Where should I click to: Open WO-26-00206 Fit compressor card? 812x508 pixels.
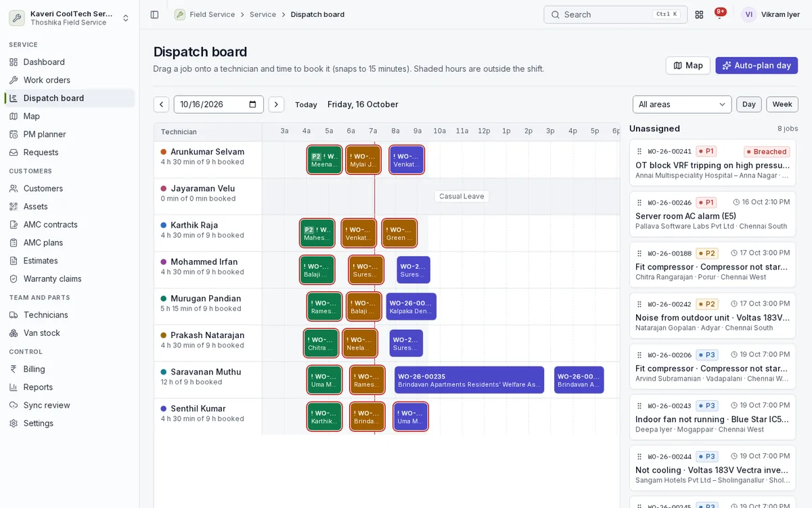pyautogui.click(x=713, y=366)
